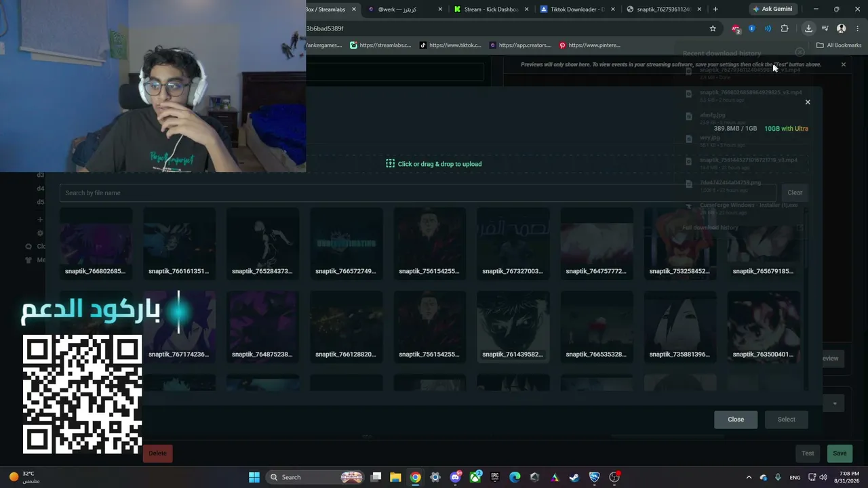Open the All Bookmarks folder

pyautogui.click(x=839, y=45)
